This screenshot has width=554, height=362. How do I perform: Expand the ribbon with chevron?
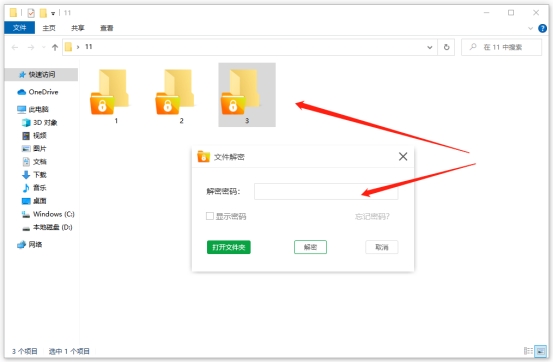point(530,28)
